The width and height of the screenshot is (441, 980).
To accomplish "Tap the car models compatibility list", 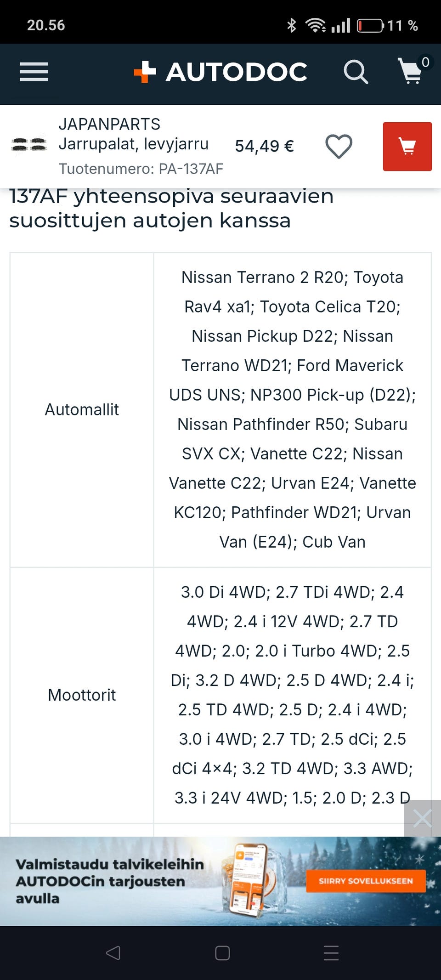I will 292,409.
